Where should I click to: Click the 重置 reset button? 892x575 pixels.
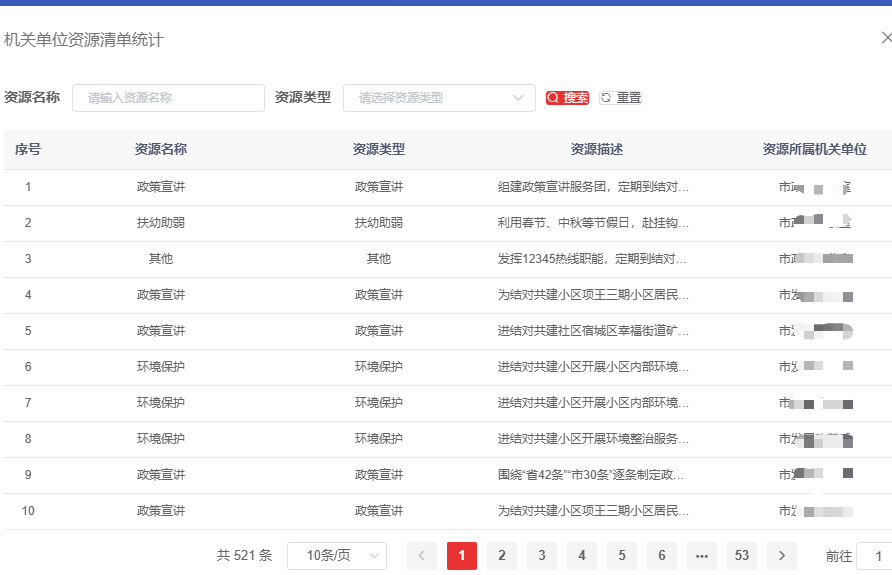coord(621,98)
